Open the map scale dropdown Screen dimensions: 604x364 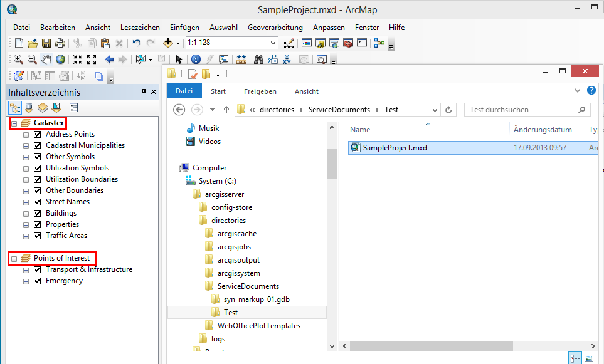(272, 43)
